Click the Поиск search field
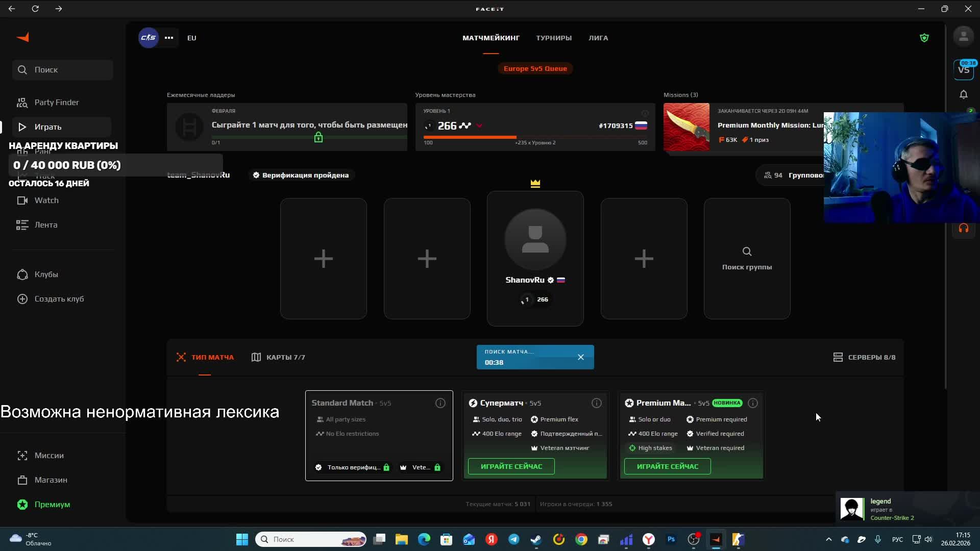Screen dimensions: 980x551 point(63,70)
